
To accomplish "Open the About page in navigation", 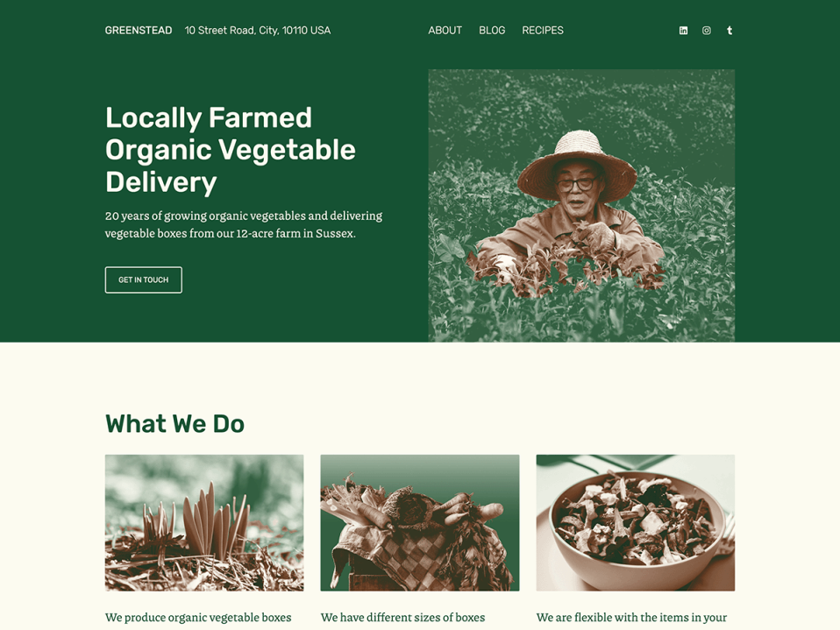I will tap(445, 31).
